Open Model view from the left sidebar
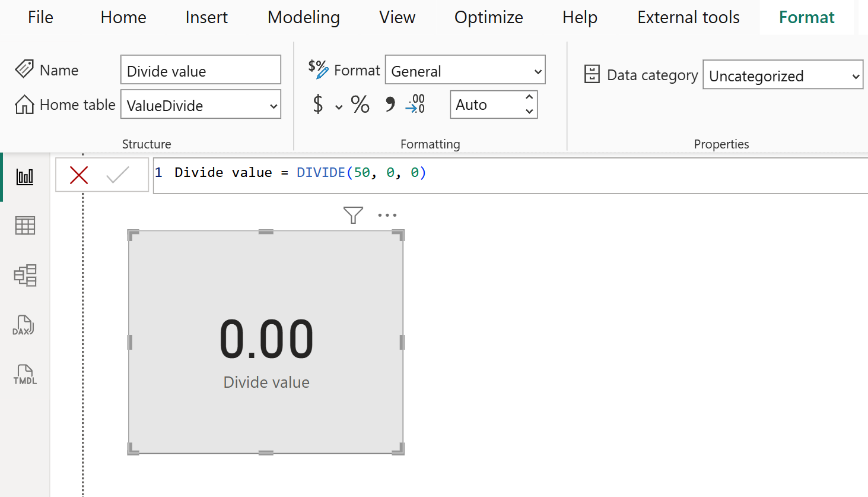The width and height of the screenshot is (868, 497). pos(24,276)
